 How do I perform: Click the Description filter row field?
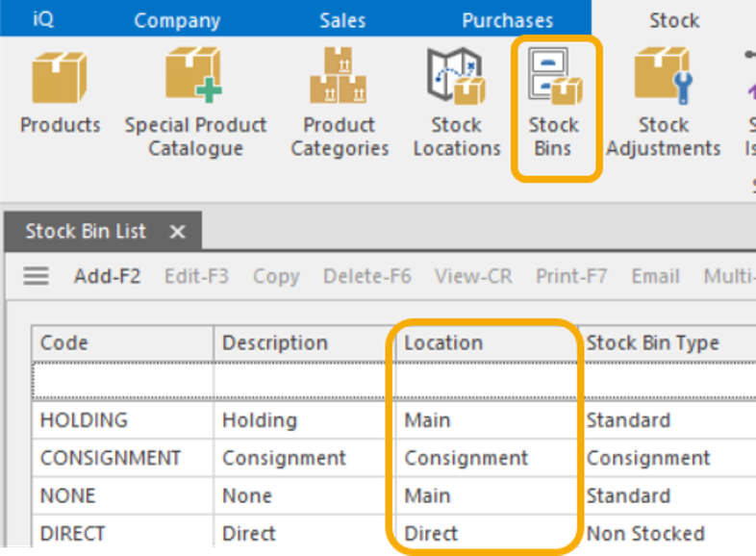(x=304, y=381)
